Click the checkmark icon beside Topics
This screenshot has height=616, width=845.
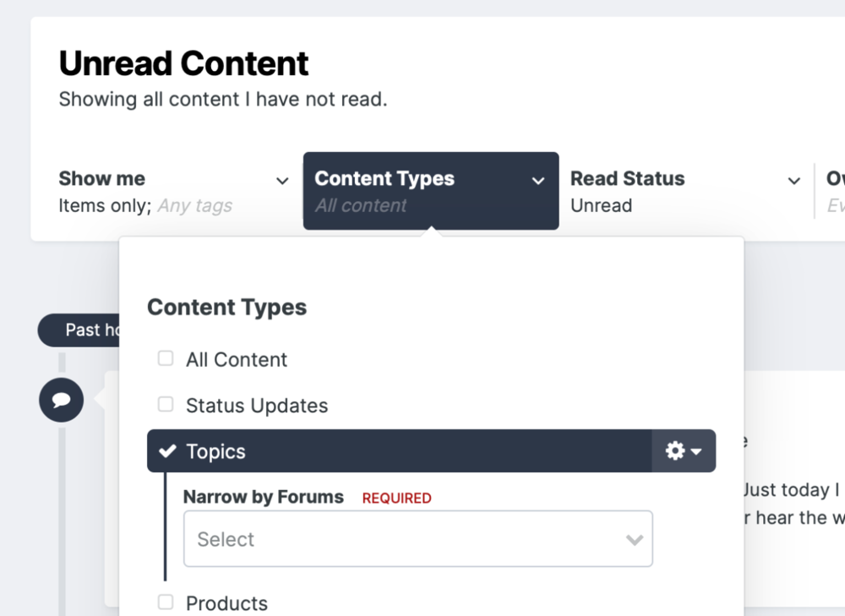[x=167, y=451]
